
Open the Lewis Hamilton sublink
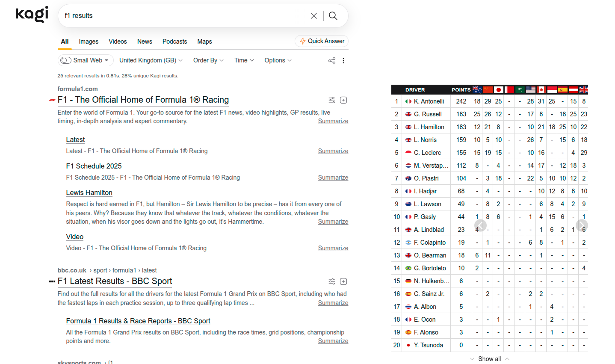point(89,192)
